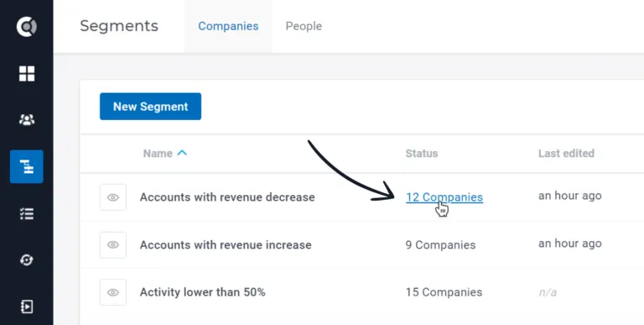Open the playbook icon at sidebar bottom
This screenshot has height=325, width=644.
pyautogui.click(x=27, y=307)
